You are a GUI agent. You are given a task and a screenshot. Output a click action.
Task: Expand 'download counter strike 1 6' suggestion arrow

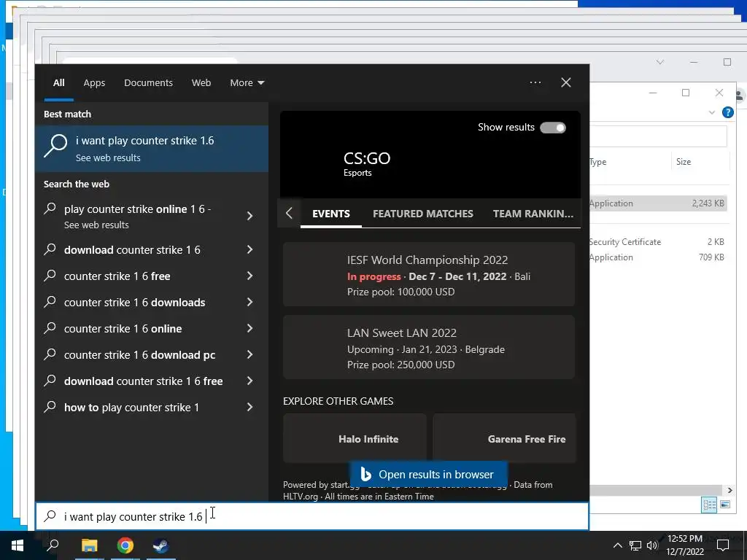pos(249,249)
